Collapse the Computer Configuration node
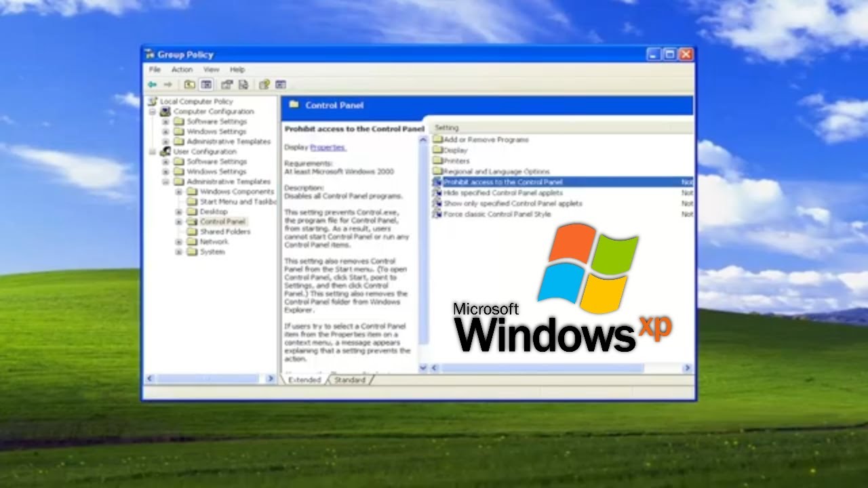The image size is (868, 488). click(x=153, y=111)
